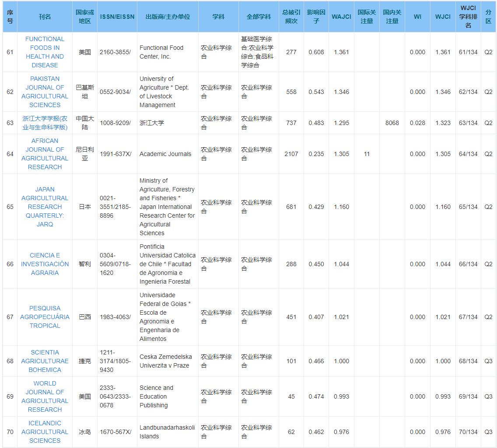Click publisher 浙江大学 cell
The height and width of the screenshot is (448, 497).
point(168,123)
